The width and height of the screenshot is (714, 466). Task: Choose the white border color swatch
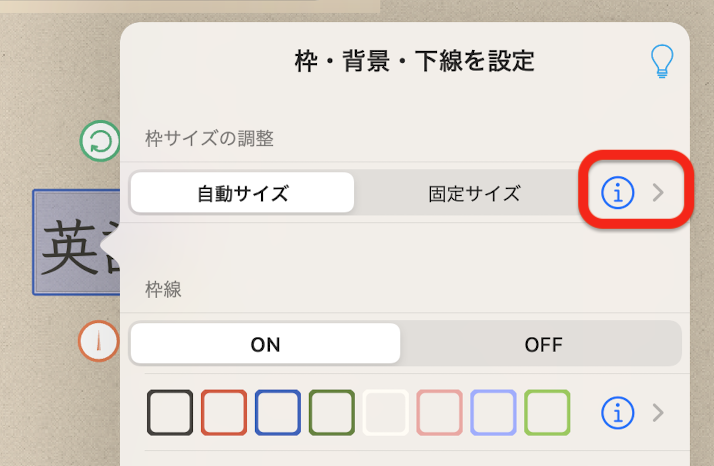pyautogui.click(x=385, y=413)
